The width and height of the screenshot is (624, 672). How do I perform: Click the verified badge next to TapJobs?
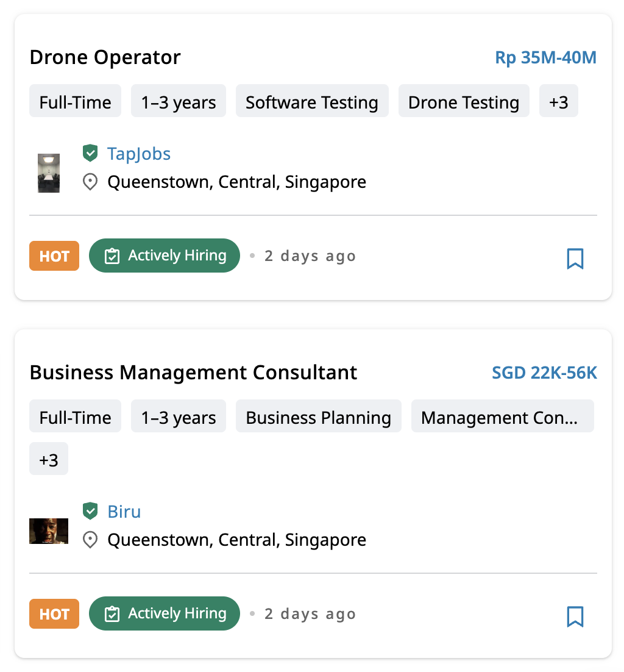(x=90, y=153)
